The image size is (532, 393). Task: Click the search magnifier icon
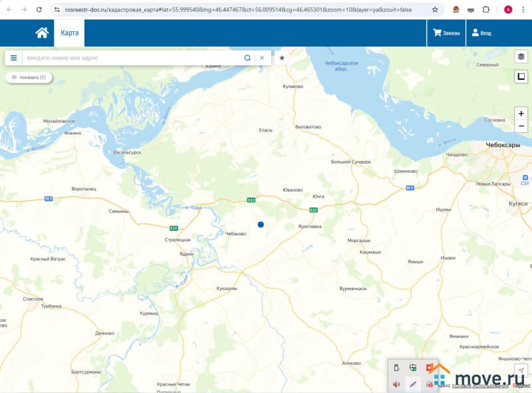[247, 58]
